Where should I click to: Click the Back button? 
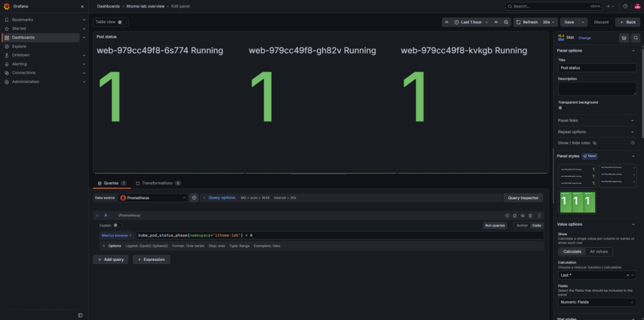click(628, 22)
